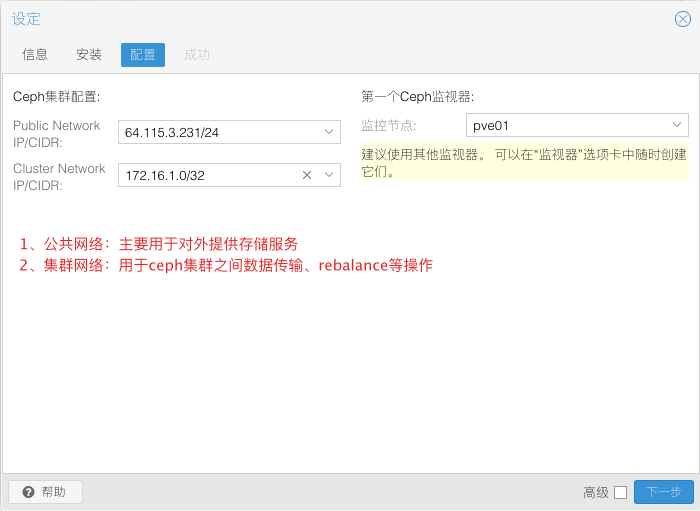Click the Cluster Network IP/CIDR label
The width and height of the screenshot is (700, 511).
(59, 177)
